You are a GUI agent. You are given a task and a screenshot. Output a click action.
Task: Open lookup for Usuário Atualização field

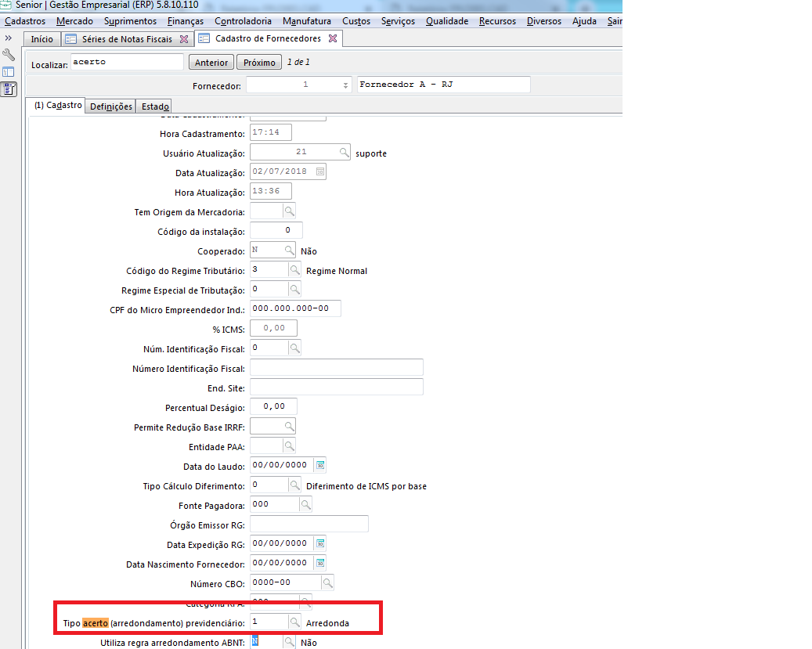[345, 153]
